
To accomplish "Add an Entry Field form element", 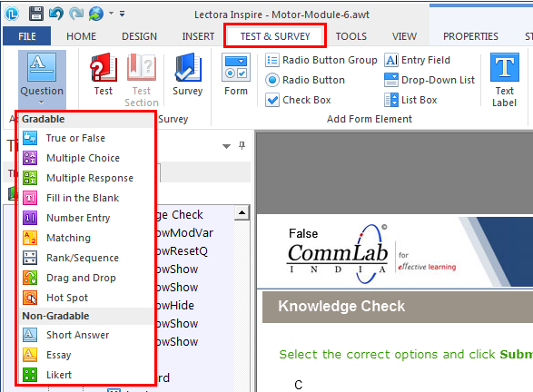I will point(417,60).
